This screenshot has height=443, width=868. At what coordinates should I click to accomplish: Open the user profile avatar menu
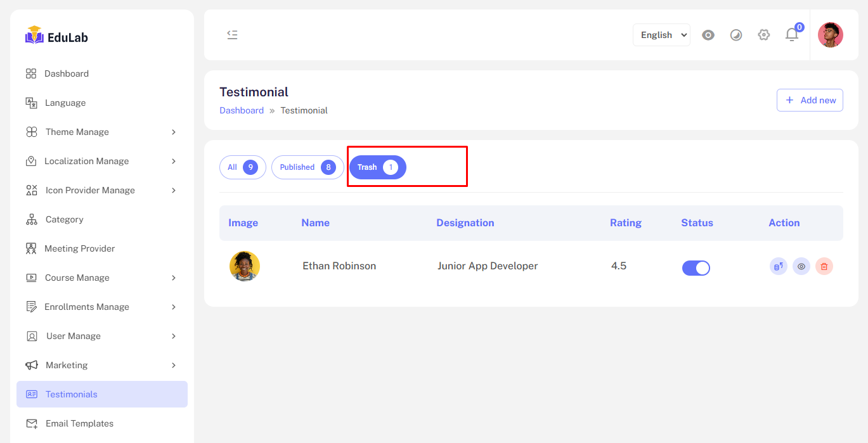(x=830, y=35)
